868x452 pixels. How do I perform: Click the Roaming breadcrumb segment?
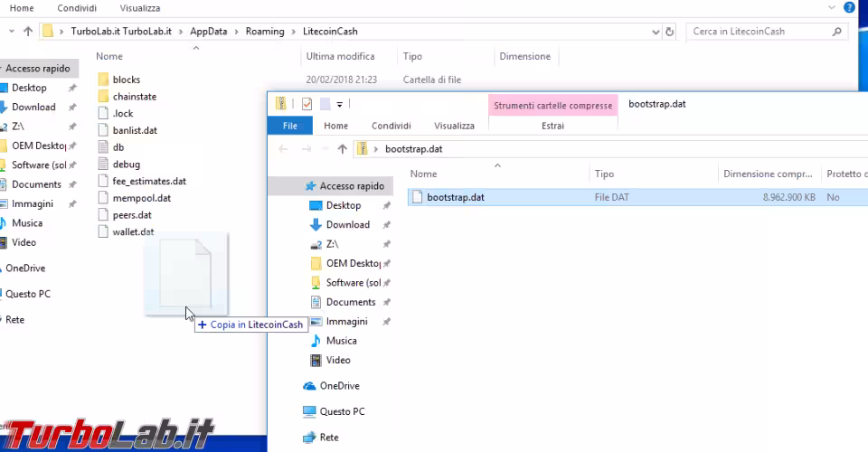pyautogui.click(x=265, y=32)
